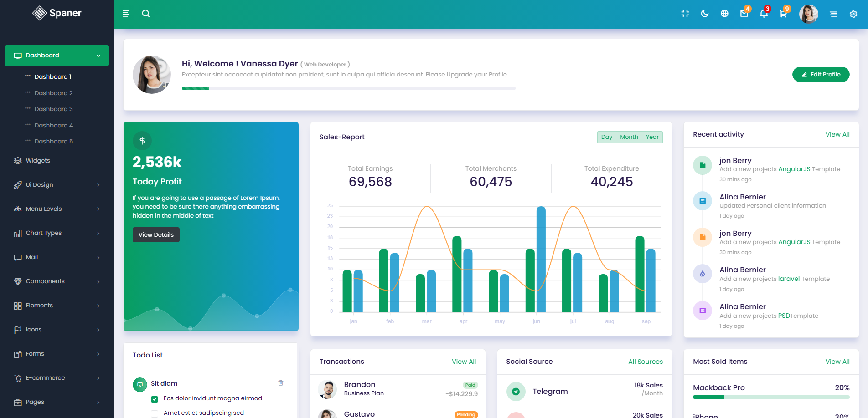Toggle fullscreen mode icon

[685, 14]
